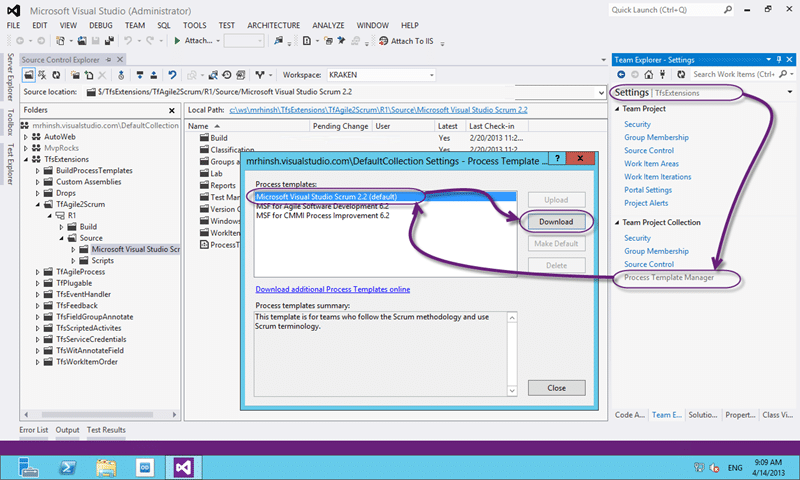Pin the Team Explorer window
This screenshot has height=480, width=800.
tap(779, 60)
